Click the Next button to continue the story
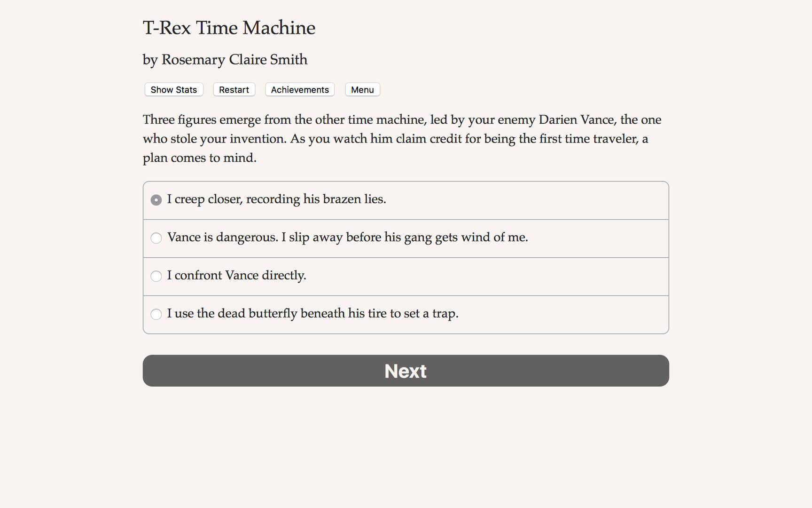 (405, 371)
